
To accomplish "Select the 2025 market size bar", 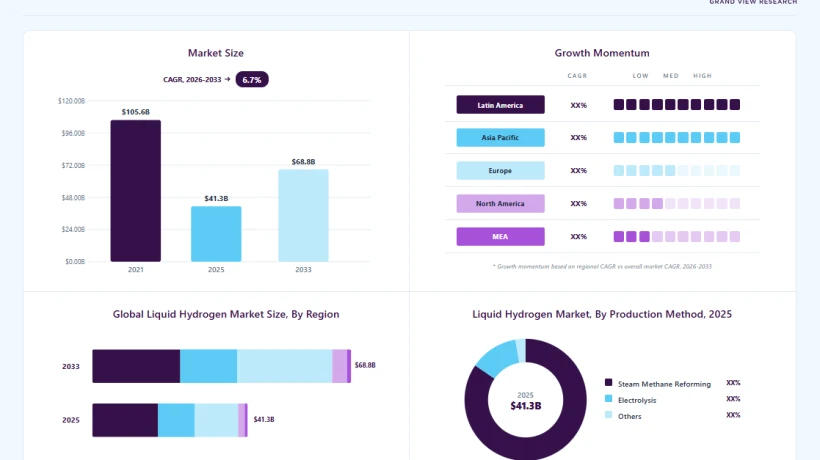I will coord(216,234).
